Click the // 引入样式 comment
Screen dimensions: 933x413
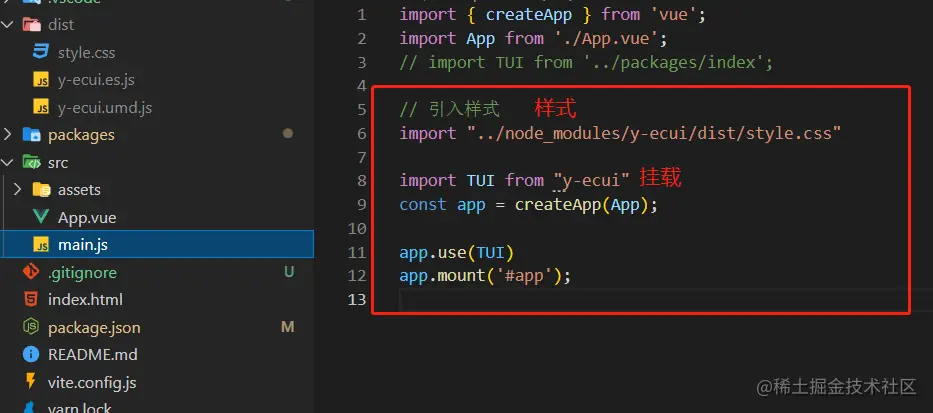pyautogui.click(x=449, y=109)
